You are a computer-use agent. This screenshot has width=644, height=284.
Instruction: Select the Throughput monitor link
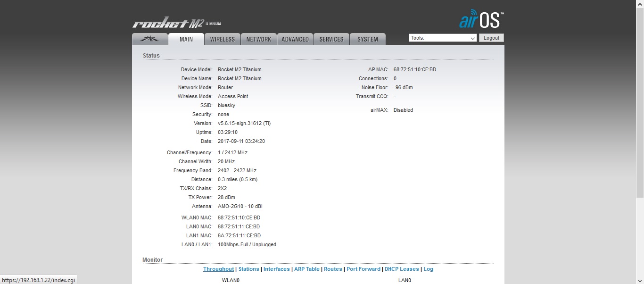[218, 269]
